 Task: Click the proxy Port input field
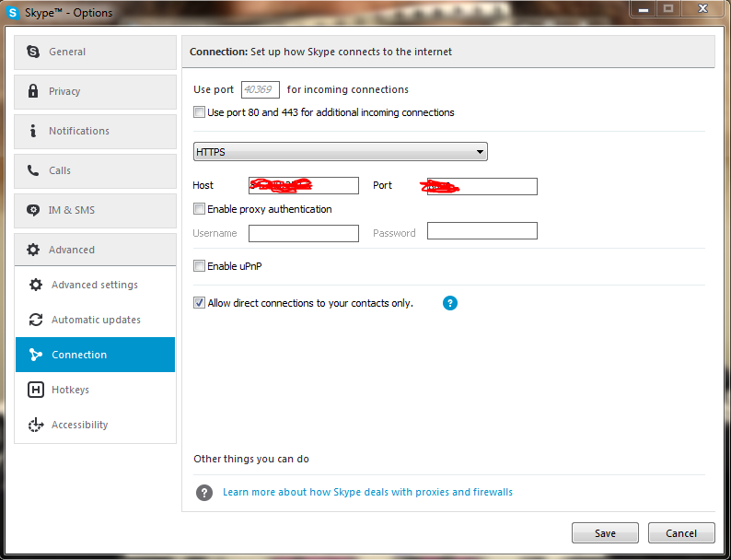coord(482,186)
